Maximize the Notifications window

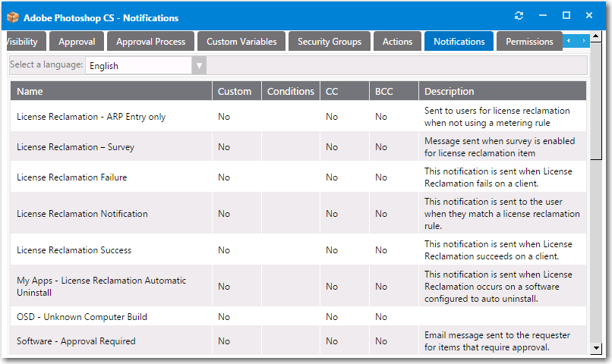coord(566,16)
